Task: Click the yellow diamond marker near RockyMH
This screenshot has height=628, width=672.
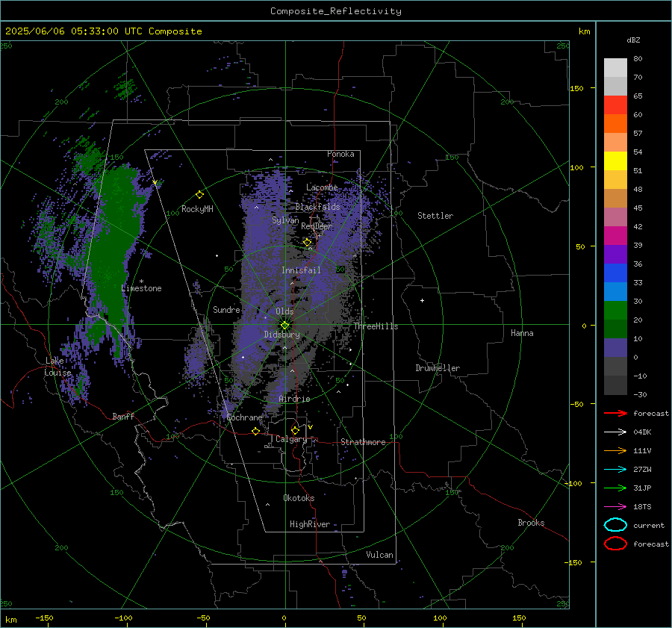Action: [199, 195]
